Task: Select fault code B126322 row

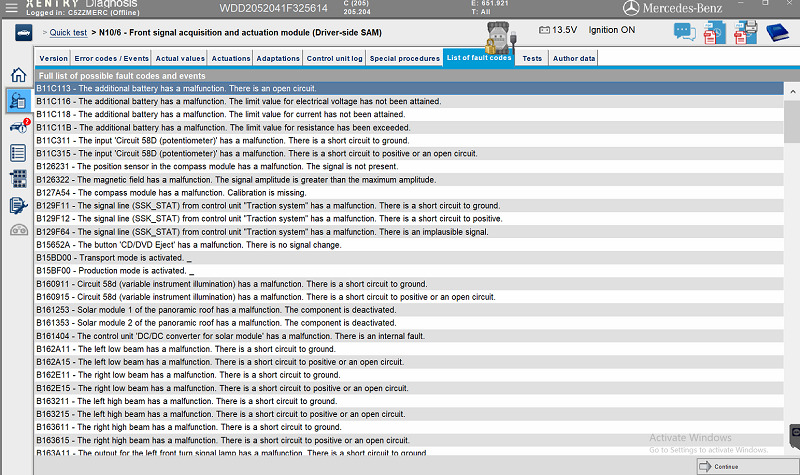Action: tap(409, 180)
